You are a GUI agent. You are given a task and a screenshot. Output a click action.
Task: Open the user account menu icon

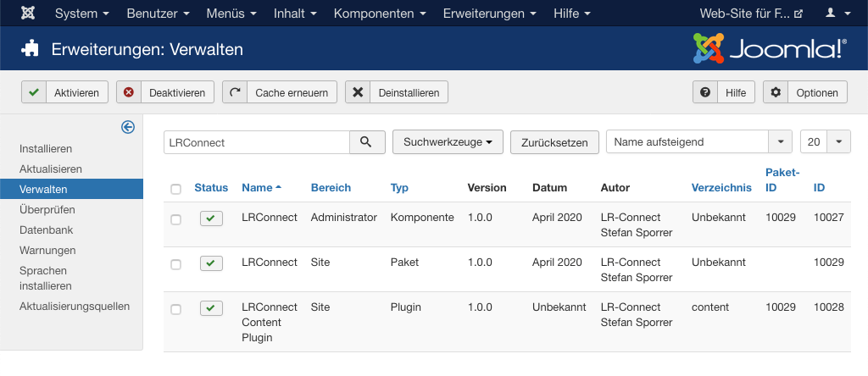tap(838, 14)
